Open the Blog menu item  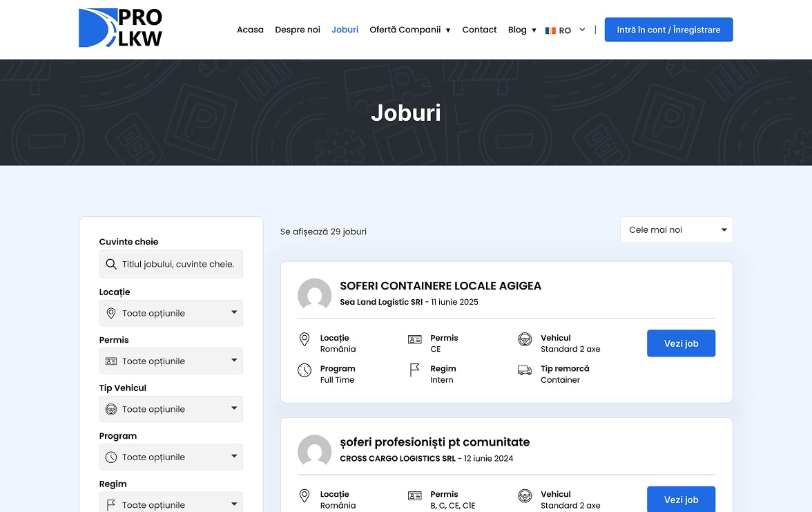tap(517, 30)
